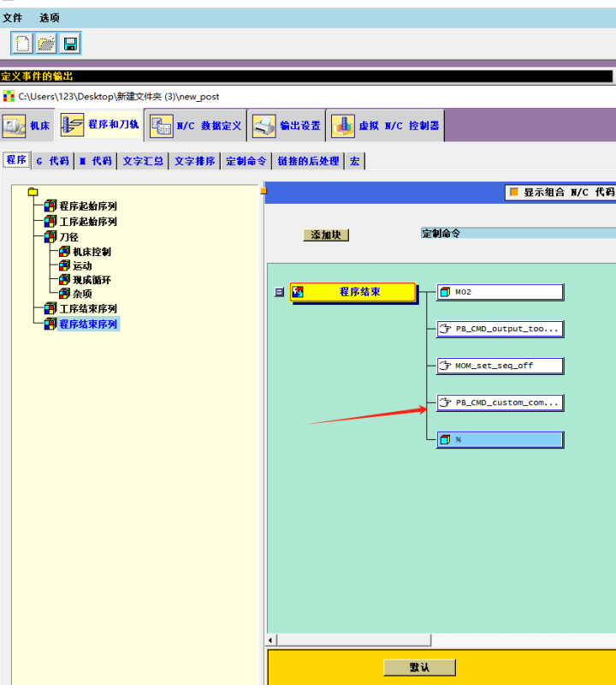Open the 虚拟 N/C 控制器 tab

[387, 126]
